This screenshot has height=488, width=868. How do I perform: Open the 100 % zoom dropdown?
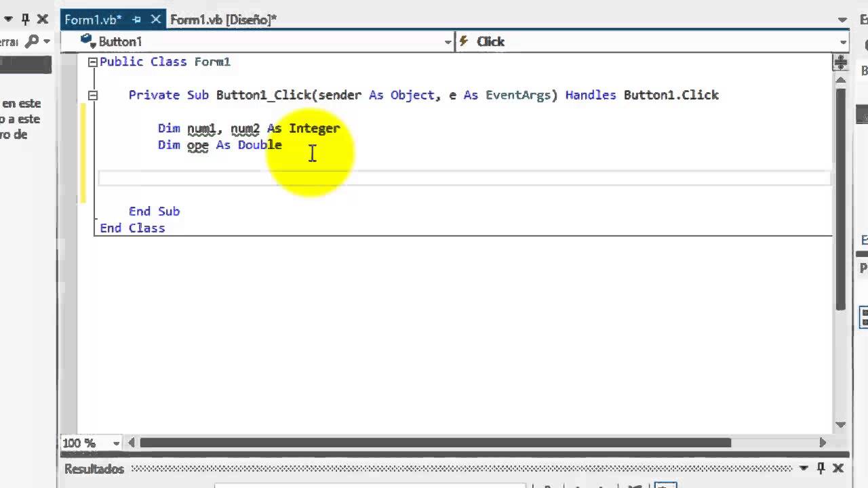point(116,443)
